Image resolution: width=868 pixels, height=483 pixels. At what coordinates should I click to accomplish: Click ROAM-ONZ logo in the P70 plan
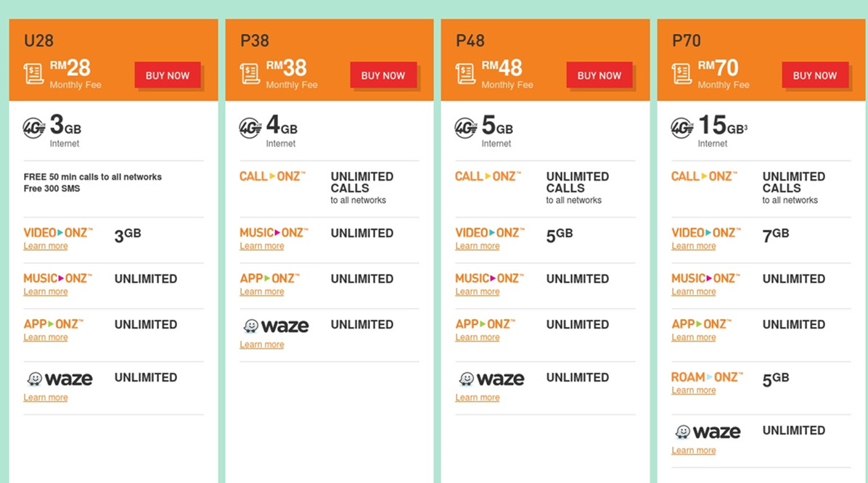pos(707,377)
